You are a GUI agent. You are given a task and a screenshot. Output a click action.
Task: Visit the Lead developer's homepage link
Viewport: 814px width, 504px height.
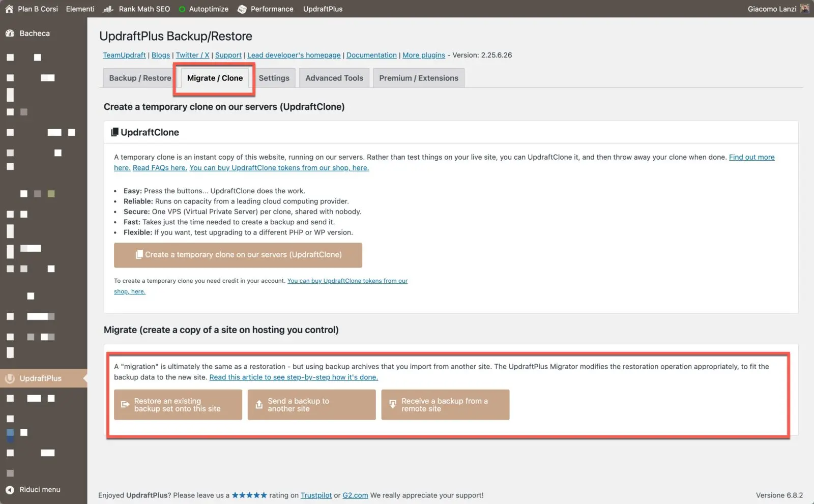tap(294, 55)
